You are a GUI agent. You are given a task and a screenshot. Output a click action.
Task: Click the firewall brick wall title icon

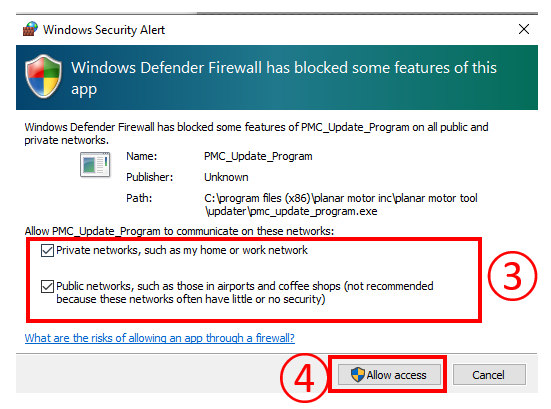coord(30,29)
